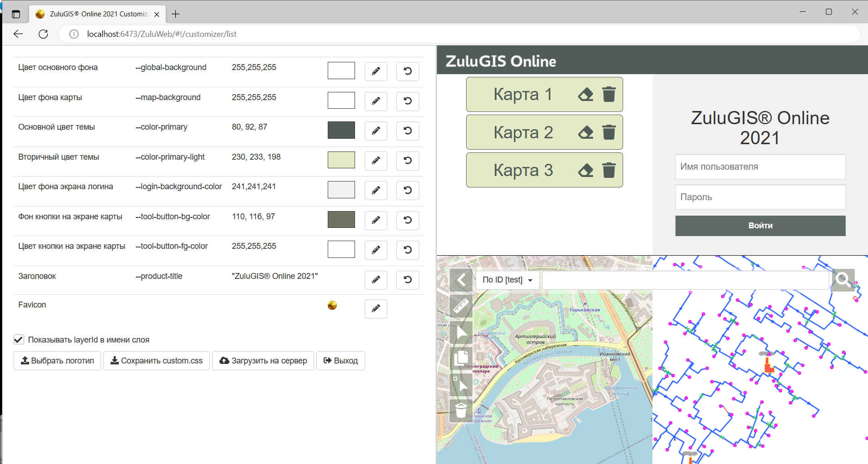Open the tab actions menu icon

16,14
